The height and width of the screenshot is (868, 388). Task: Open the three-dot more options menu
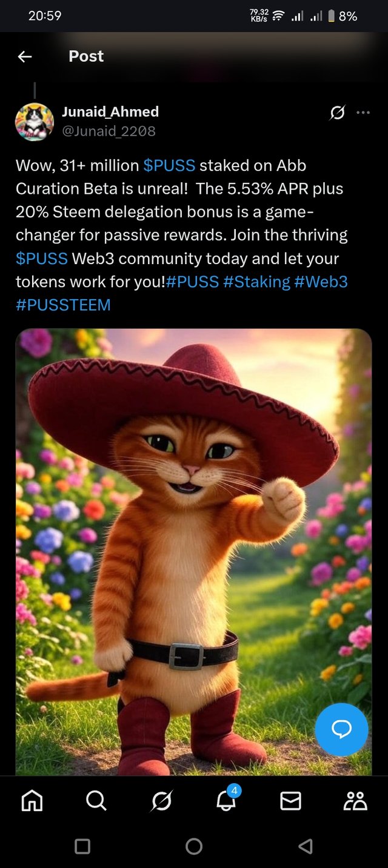(x=363, y=112)
